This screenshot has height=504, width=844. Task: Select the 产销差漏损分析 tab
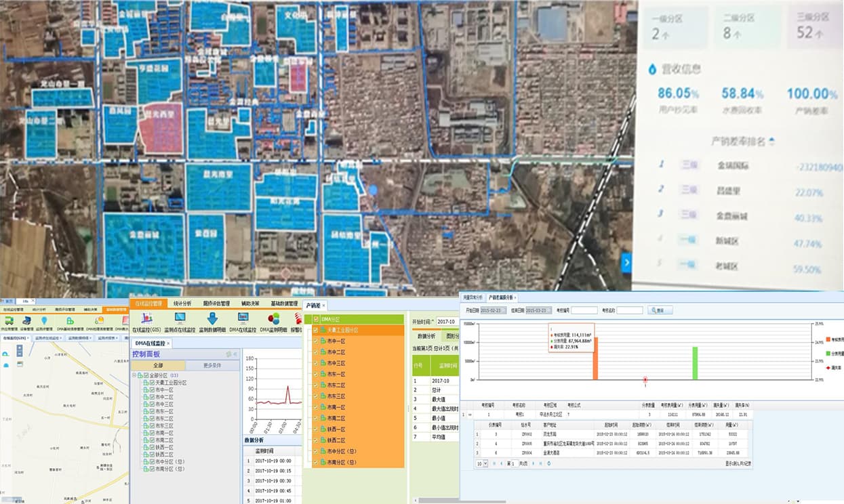click(502, 297)
